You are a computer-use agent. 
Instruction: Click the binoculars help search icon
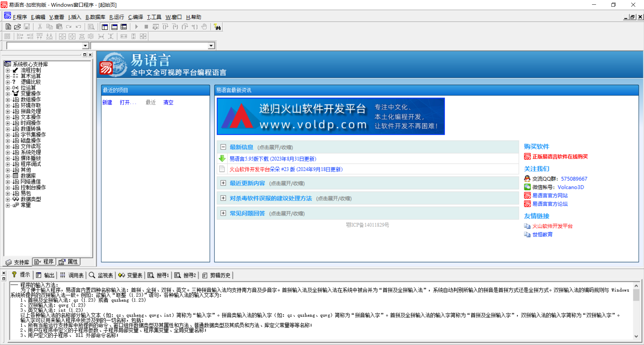(x=217, y=27)
